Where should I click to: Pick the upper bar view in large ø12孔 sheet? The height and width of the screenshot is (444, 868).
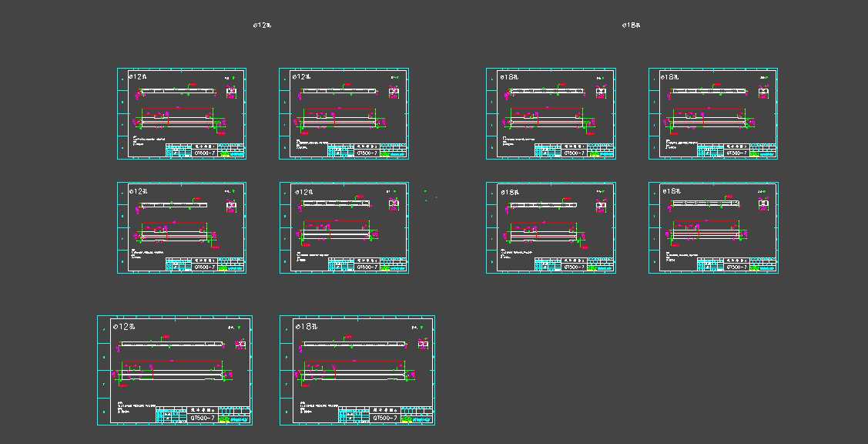172,344
